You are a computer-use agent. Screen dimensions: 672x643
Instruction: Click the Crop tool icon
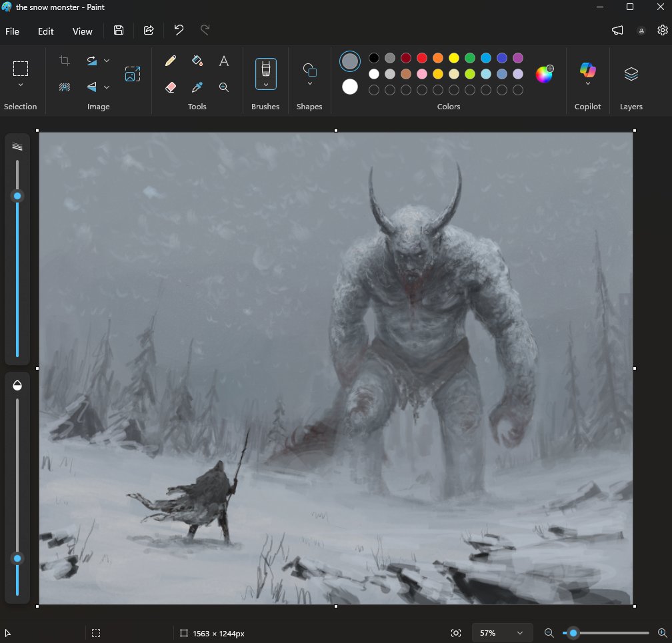[65, 61]
